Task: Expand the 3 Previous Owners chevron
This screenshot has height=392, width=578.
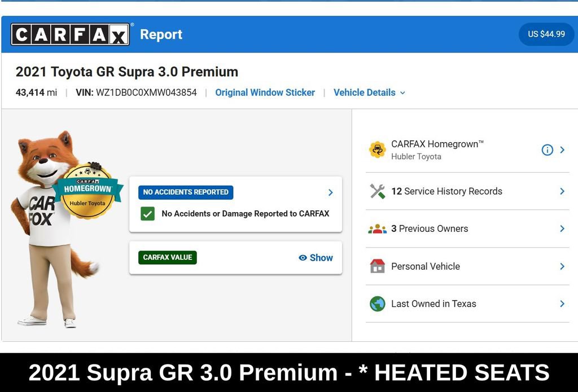Action: coord(562,228)
